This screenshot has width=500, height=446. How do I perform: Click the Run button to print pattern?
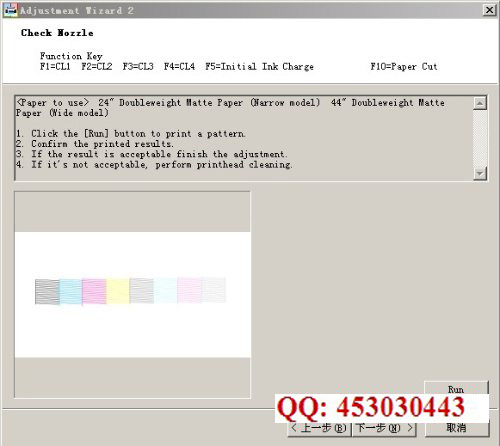point(456,388)
